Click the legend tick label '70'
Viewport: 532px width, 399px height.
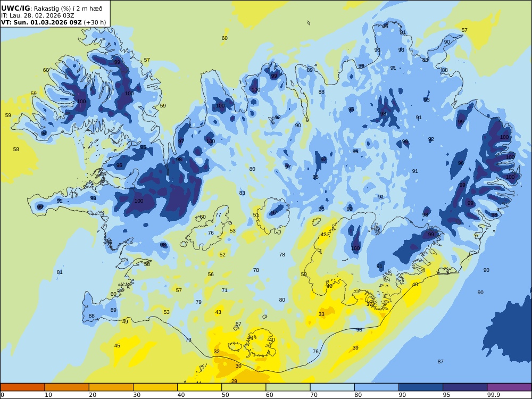(x=314, y=395)
